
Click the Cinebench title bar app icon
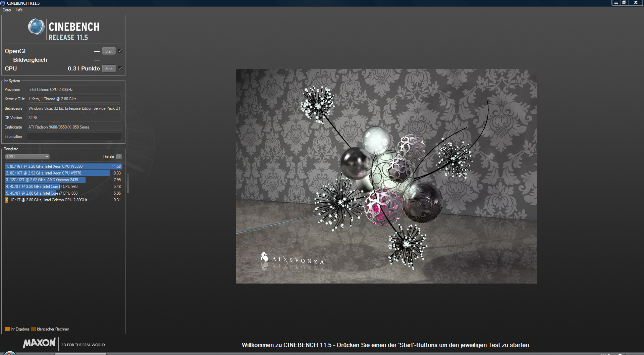click(3, 3)
